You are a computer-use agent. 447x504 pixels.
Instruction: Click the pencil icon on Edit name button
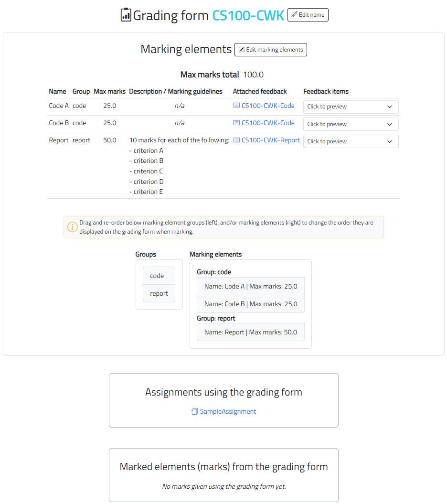(295, 15)
